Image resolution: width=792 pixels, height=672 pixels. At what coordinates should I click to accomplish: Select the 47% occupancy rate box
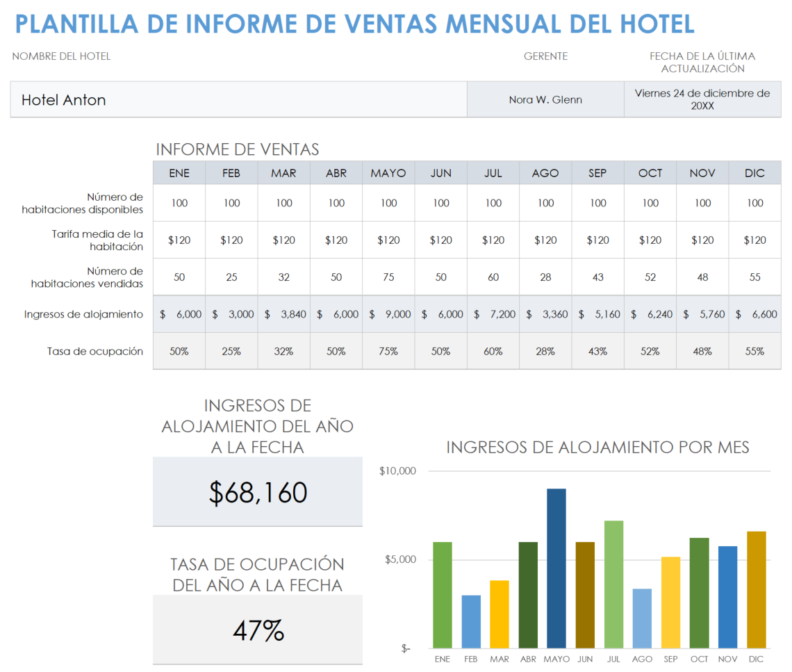(x=258, y=629)
